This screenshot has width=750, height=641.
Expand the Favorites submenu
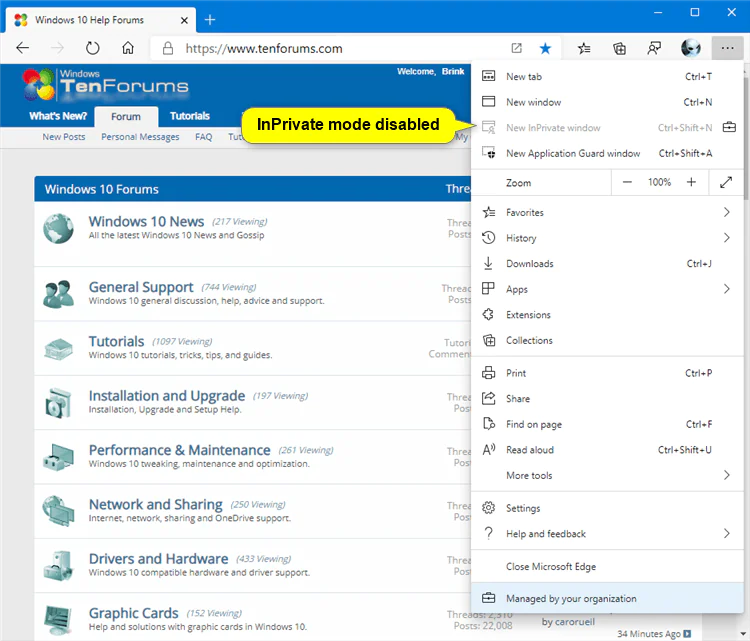click(x=727, y=212)
